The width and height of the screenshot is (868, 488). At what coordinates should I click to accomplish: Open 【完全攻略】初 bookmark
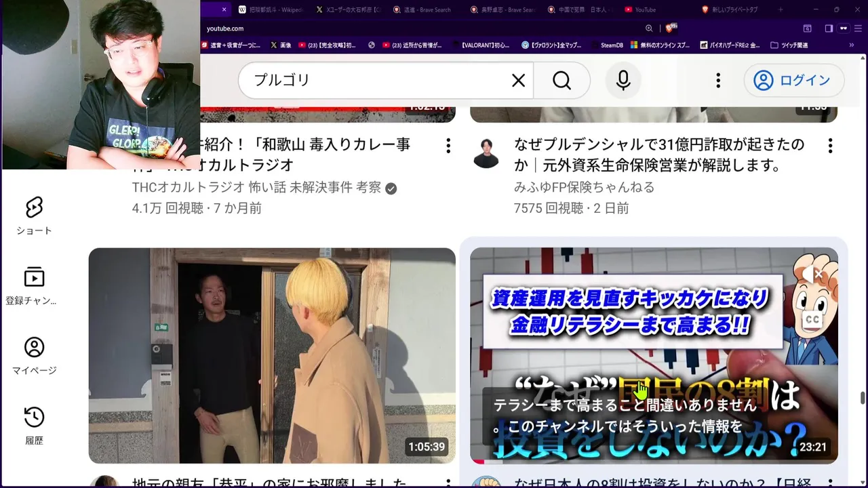point(327,45)
